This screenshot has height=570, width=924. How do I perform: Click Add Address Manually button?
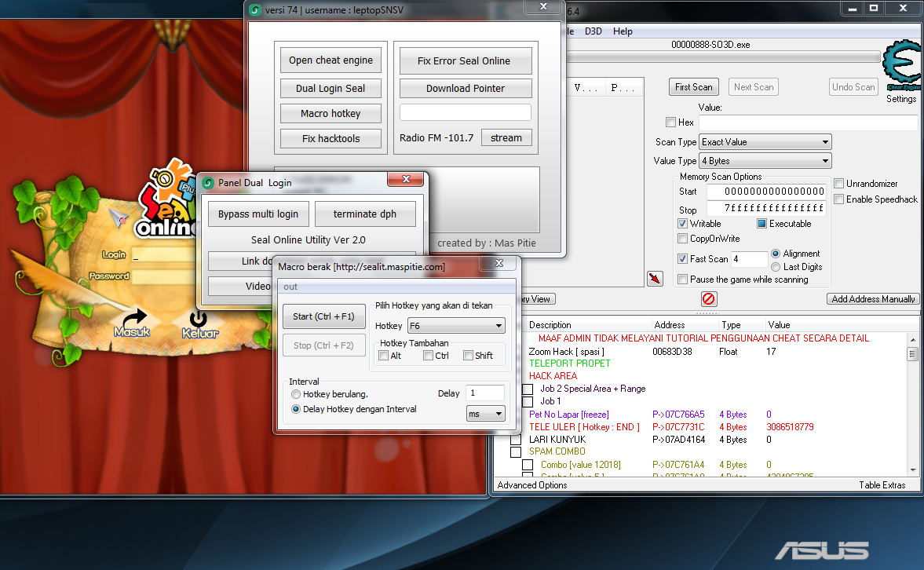[x=873, y=299]
